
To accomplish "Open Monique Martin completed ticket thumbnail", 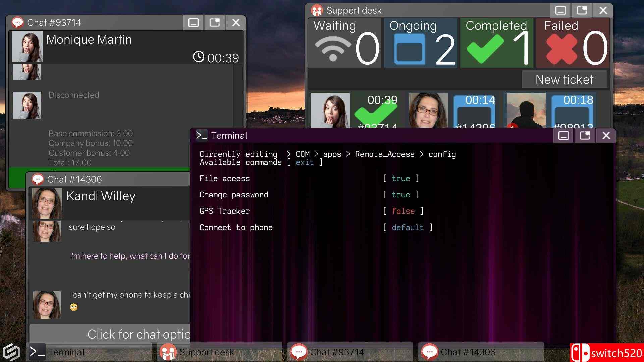I will click(x=330, y=111).
